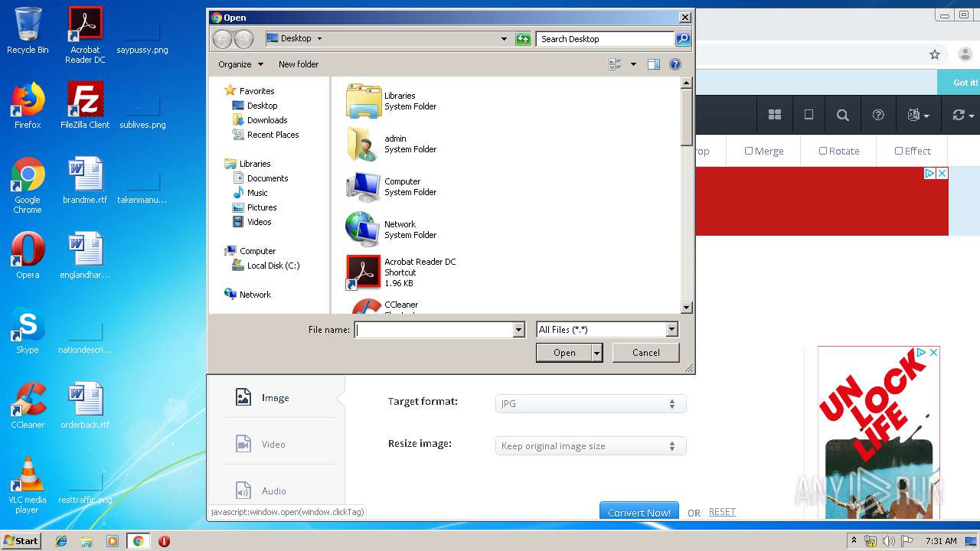
Task: Open Internet Explorer from taskbar
Action: (61, 541)
